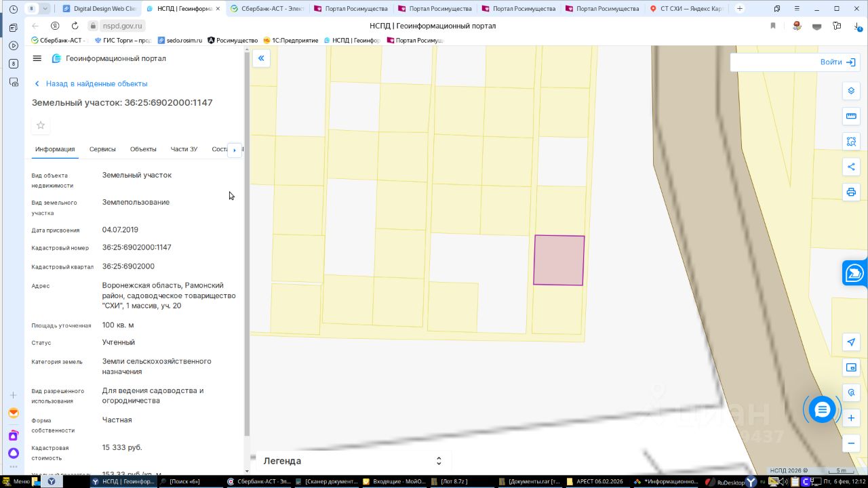Viewport: 868px width, 488px height.
Task: Open the Части ЗУ tab
Action: (184, 149)
